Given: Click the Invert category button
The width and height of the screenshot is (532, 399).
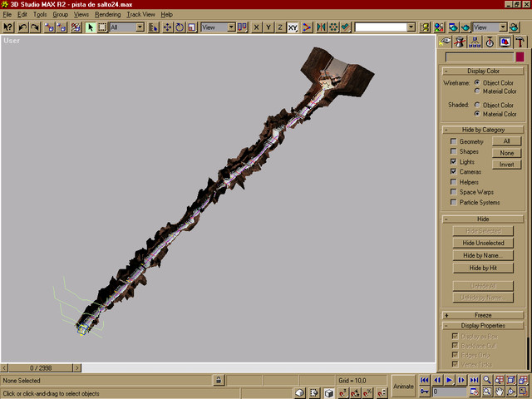Looking at the screenshot, I should pos(506,165).
